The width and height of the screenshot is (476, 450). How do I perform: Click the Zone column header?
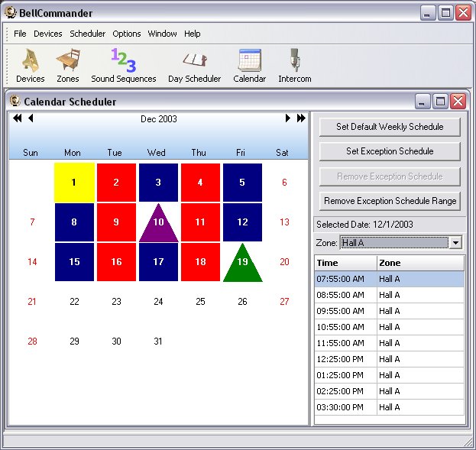click(421, 263)
